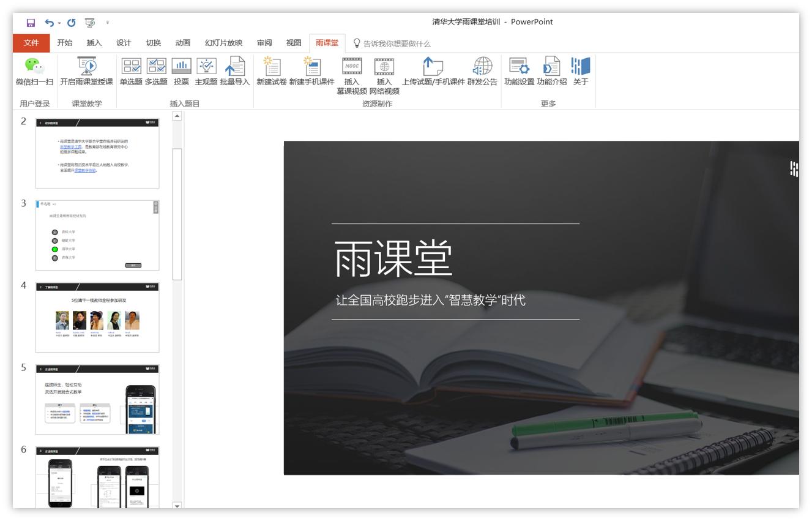Click the 关于 about icon
Viewport: 812px width, 521px height.
pos(581,72)
